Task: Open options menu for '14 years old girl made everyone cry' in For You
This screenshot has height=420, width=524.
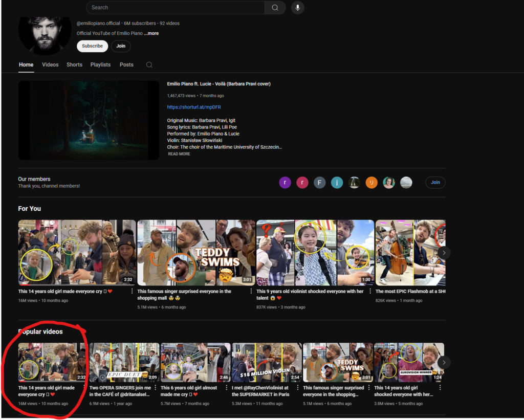Action: click(x=132, y=292)
